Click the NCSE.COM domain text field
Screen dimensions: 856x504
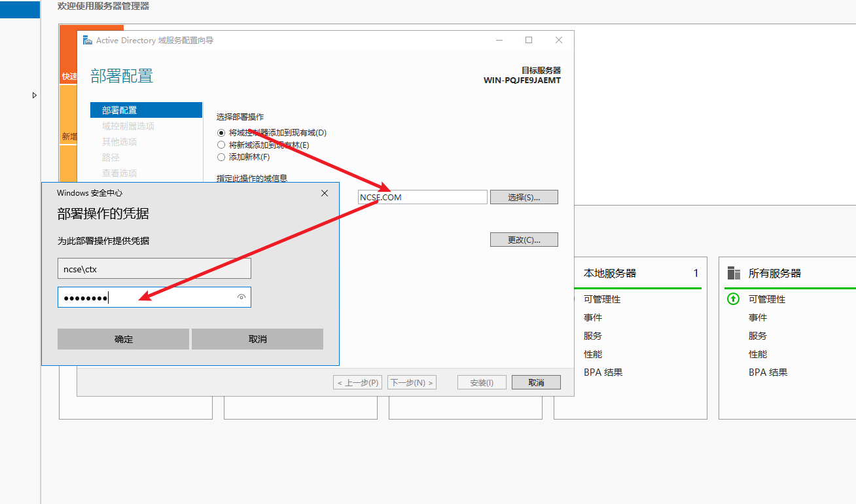422,197
